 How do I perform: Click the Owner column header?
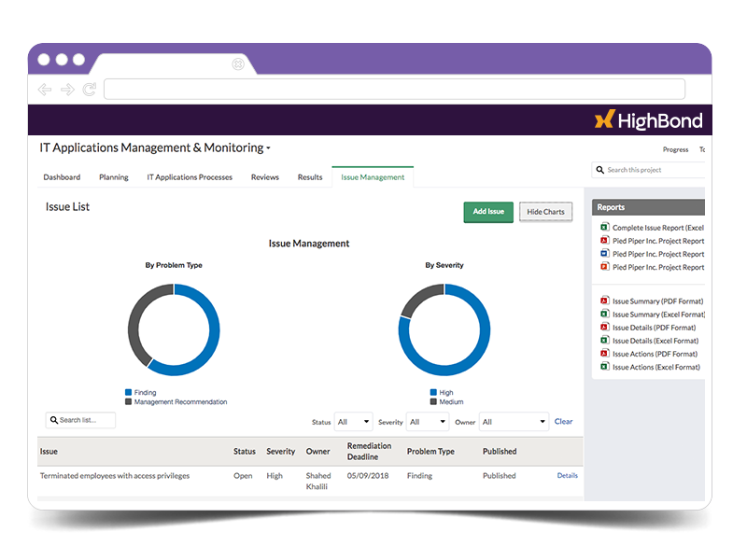click(317, 452)
